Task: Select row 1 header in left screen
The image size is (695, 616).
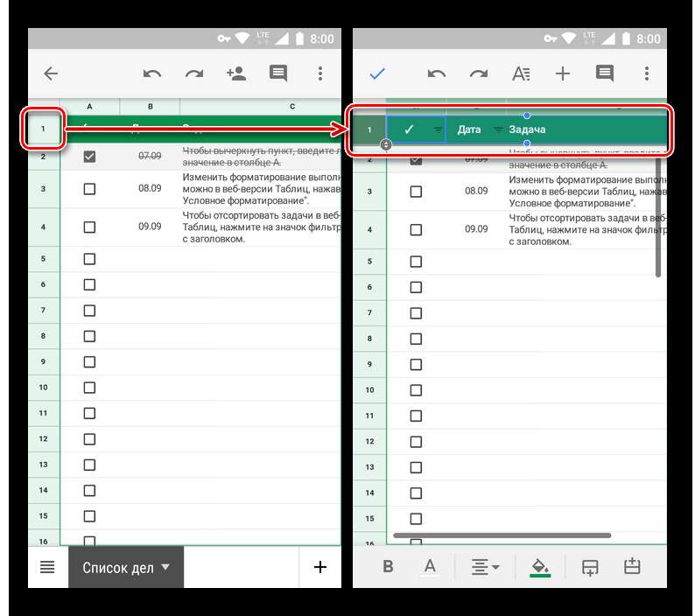Action: coord(44,129)
